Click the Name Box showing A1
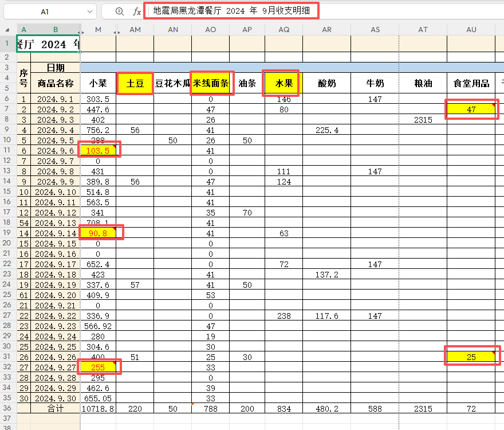504x430 pixels. tap(45, 11)
